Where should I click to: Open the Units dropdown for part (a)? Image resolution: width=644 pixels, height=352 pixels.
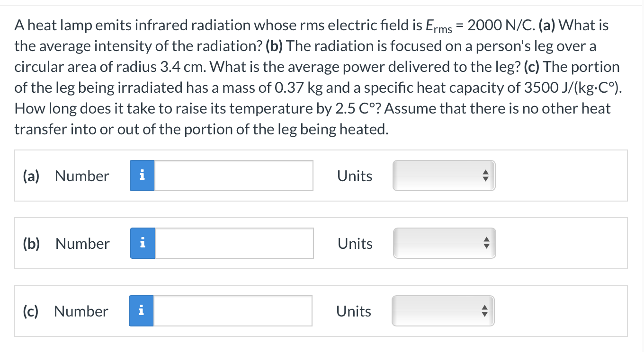[444, 176]
